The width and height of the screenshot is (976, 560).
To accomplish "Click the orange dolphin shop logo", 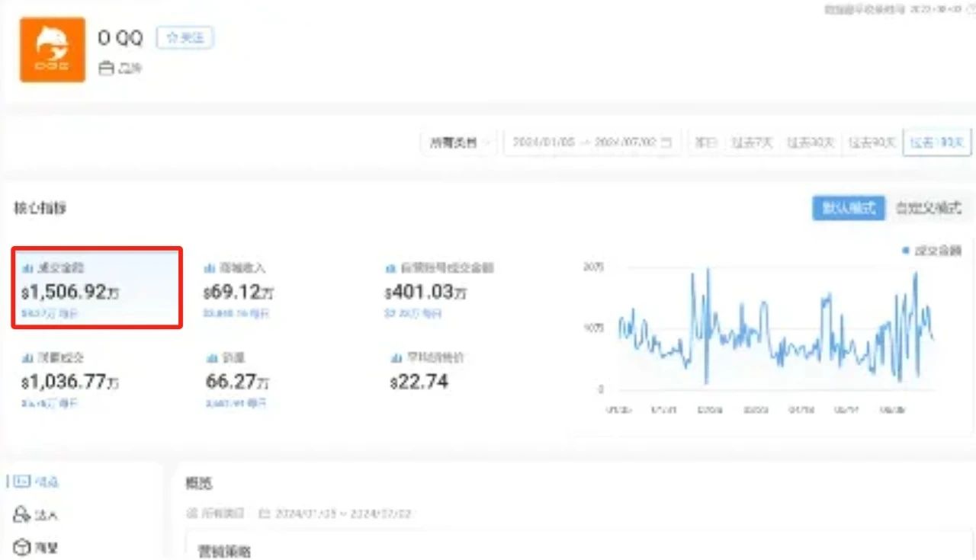I will pos(53,50).
